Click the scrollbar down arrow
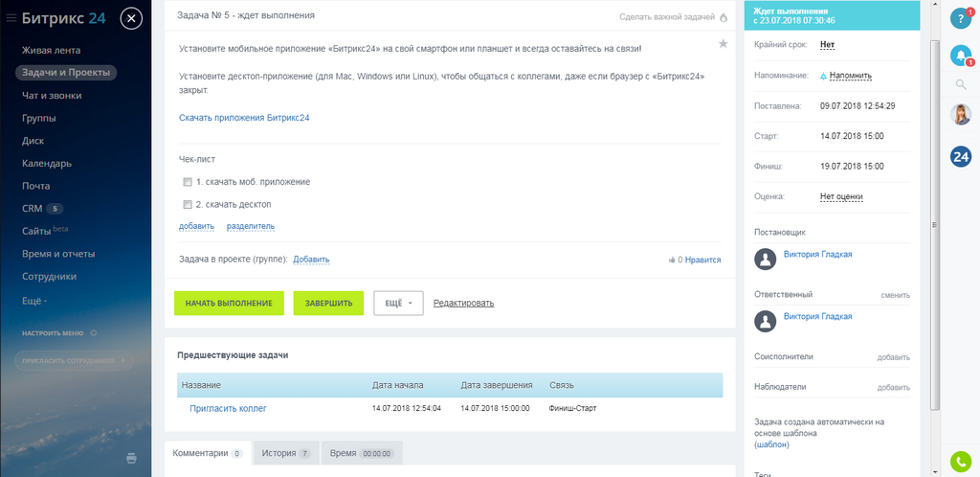The width and height of the screenshot is (980, 477). click(934, 471)
